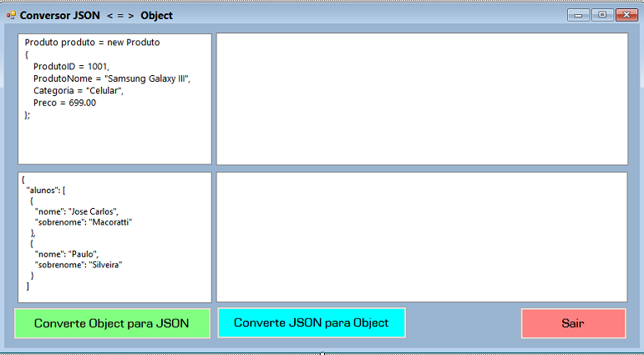The height and width of the screenshot is (355, 644).
Task: Close the Conversor JSON window
Action: click(626, 15)
